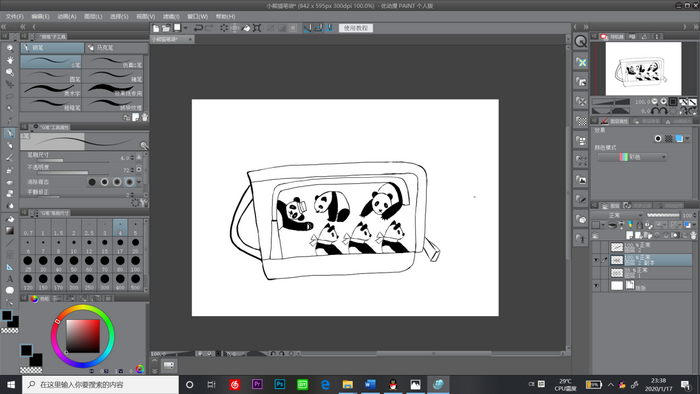The image size is (700, 394).
Task: Show the hidden top layer 2
Action: click(596, 247)
